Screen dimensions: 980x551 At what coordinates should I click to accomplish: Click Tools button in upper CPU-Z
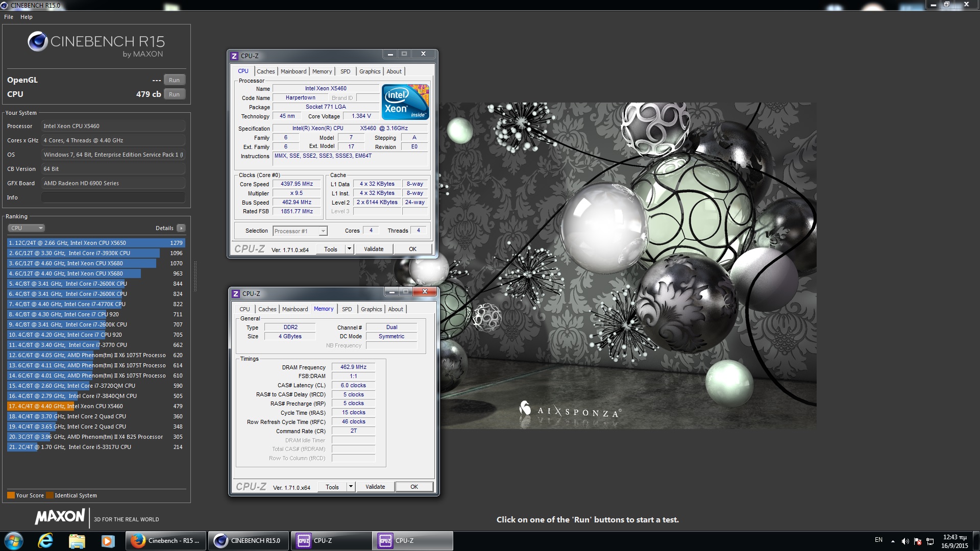pos(331,249)
